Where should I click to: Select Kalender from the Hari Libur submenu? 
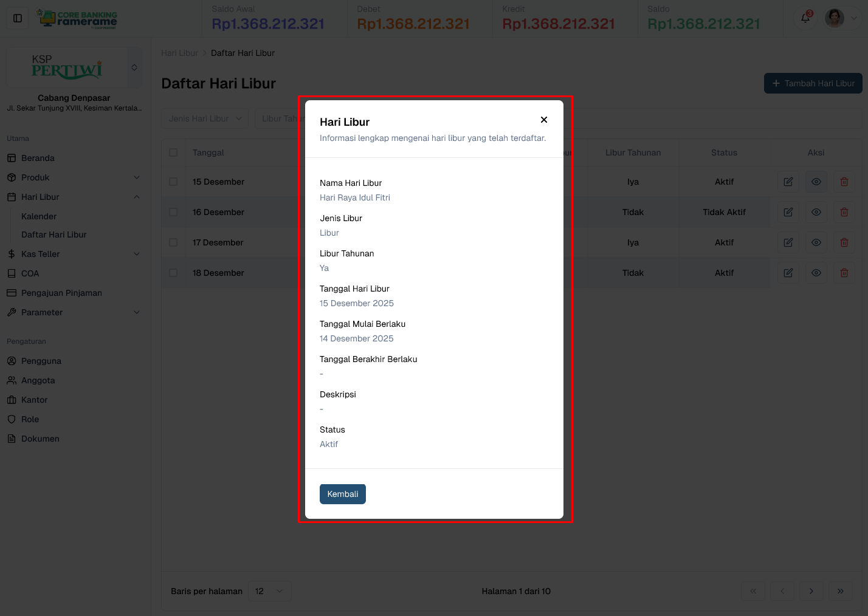click(x=39, y=216)
